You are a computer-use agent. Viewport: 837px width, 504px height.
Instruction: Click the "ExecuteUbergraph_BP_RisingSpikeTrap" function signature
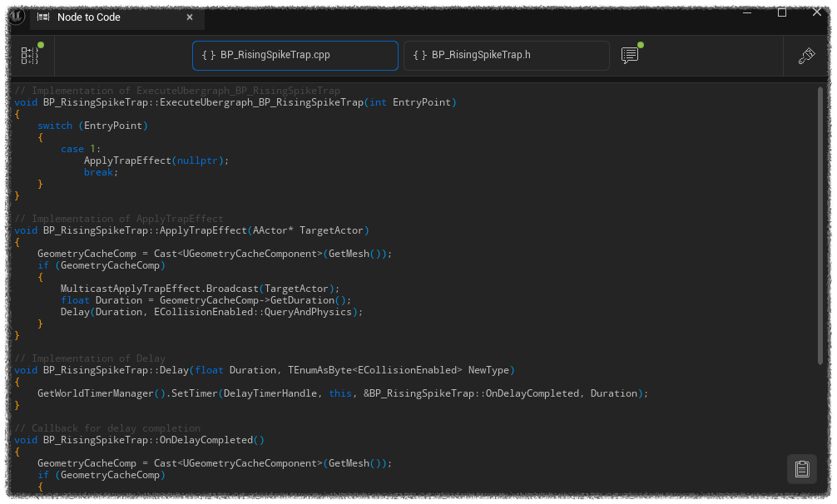(235, 102)
